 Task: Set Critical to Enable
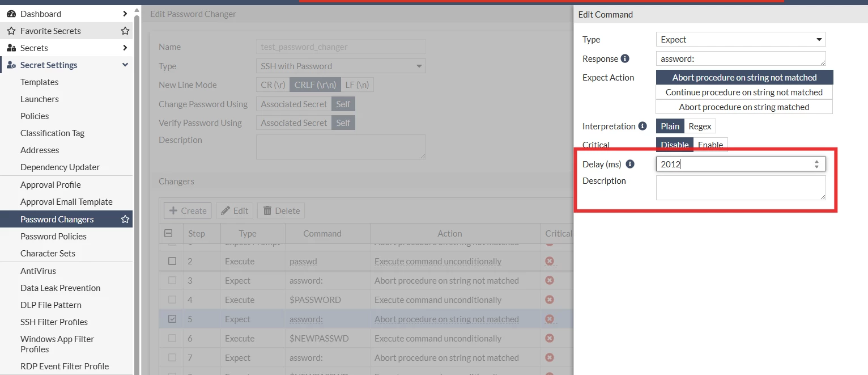click(x=710, y=145)
